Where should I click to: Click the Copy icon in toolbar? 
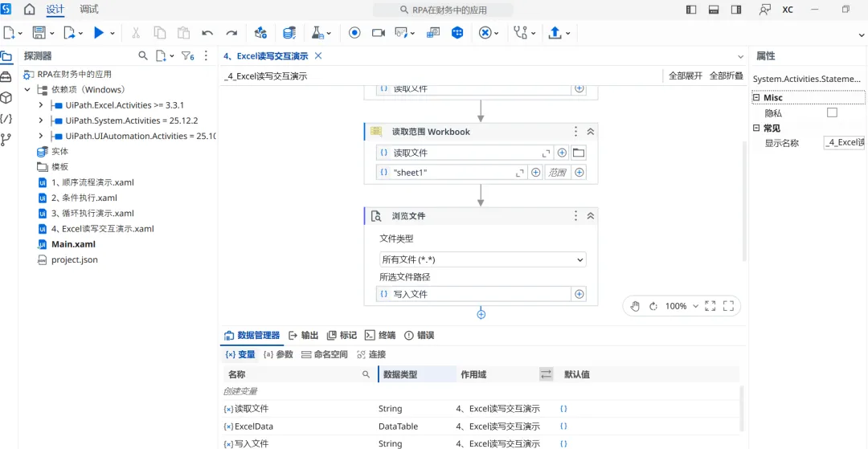coord(159,33)
